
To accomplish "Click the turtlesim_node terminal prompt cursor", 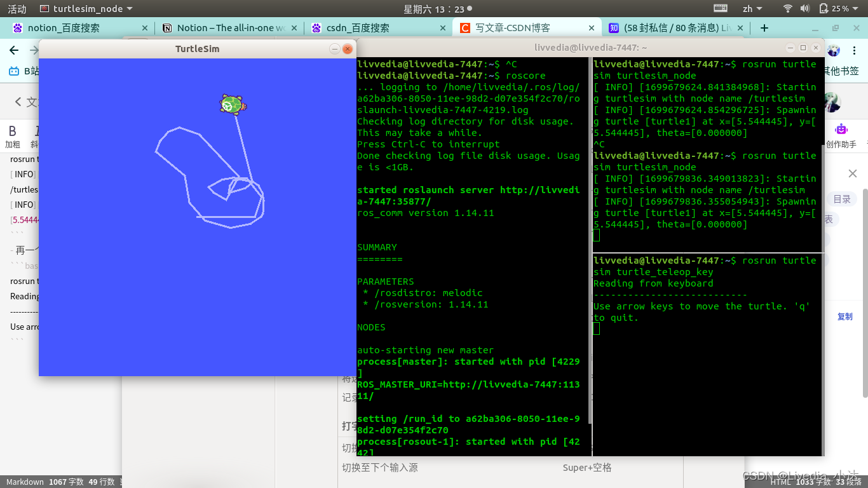I will pos(596,236).
